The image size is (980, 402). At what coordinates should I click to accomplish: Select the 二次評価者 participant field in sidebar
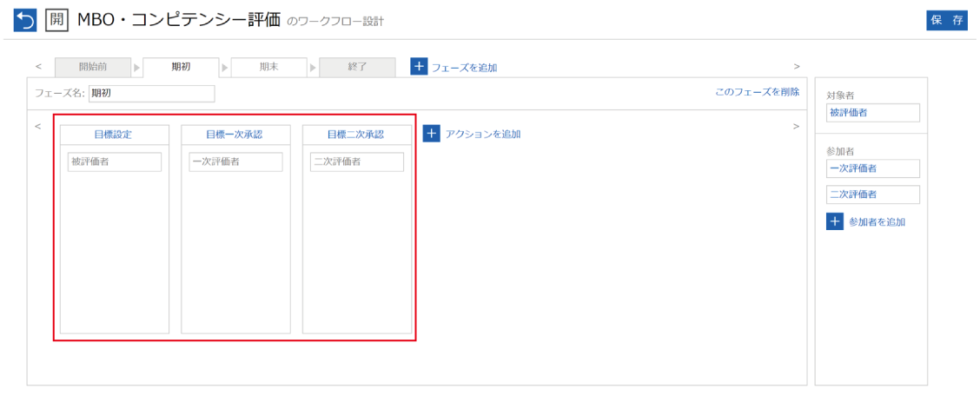pyautogui.click(x=872, y=194)
